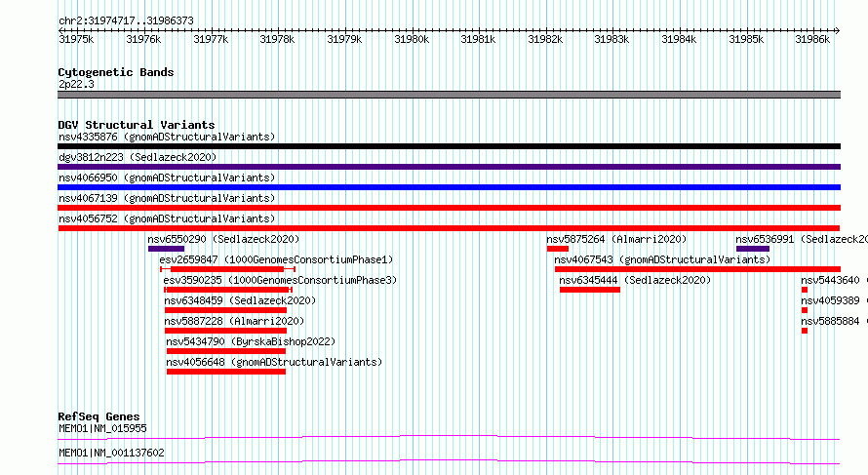Select the nsv5887228 red bar
Image resolution: width=868 pixels, height=475 pixels.
(x=225, y=331)
